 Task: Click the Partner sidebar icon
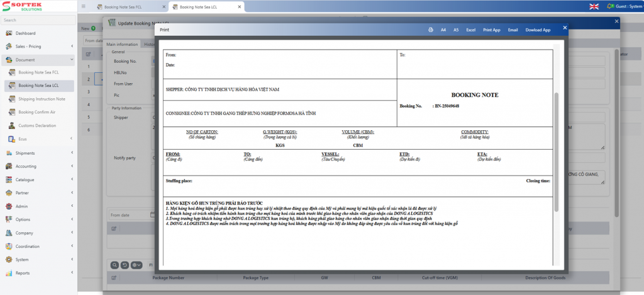(x=9, y=192)
